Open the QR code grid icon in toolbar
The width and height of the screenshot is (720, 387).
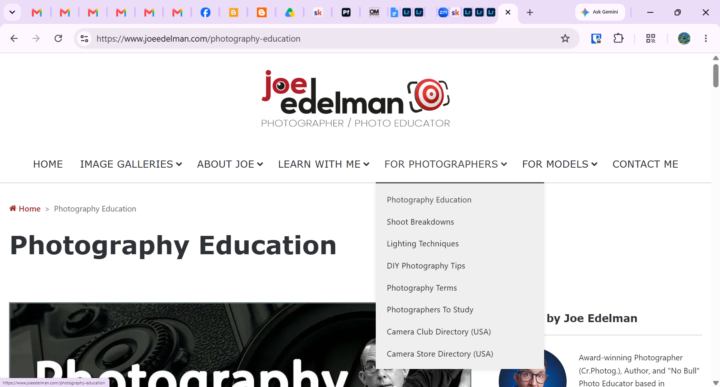tap(651, 39)
